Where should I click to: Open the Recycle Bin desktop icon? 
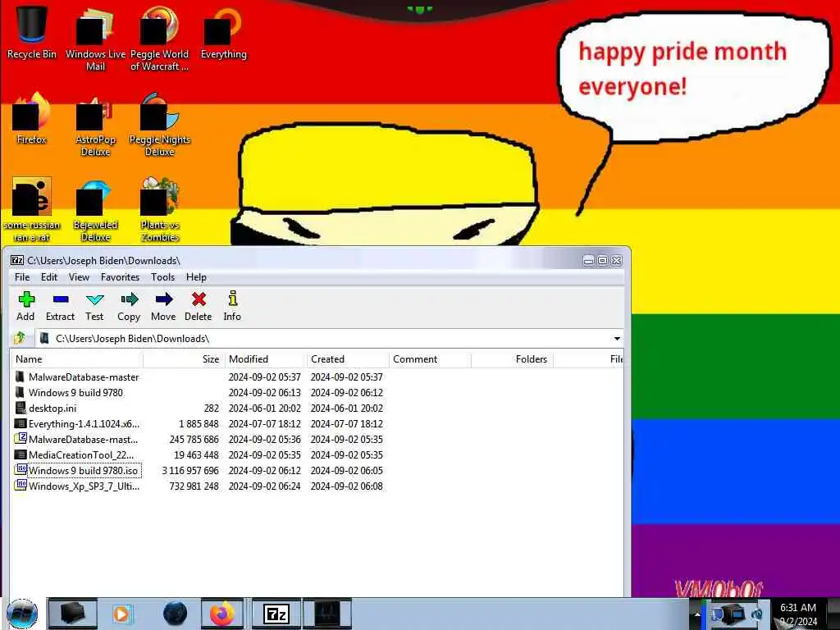pos(32,32)
